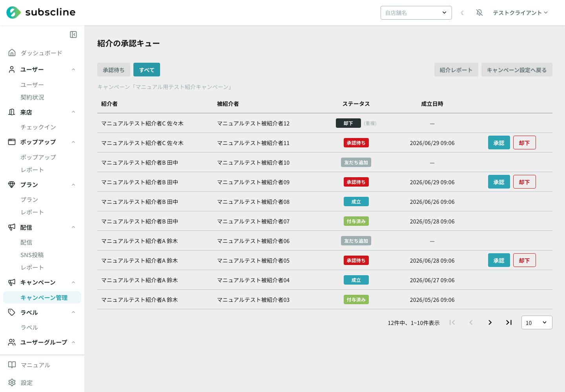Click the 来店 section building icon
The image size is (565, 392).
click(x=12, y=112)
